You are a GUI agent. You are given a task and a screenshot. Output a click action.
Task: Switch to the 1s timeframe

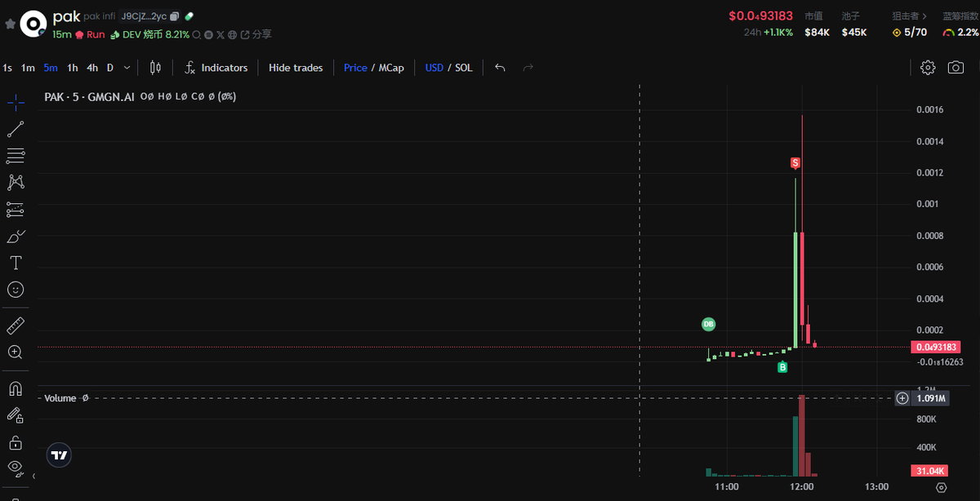point(7,68)
